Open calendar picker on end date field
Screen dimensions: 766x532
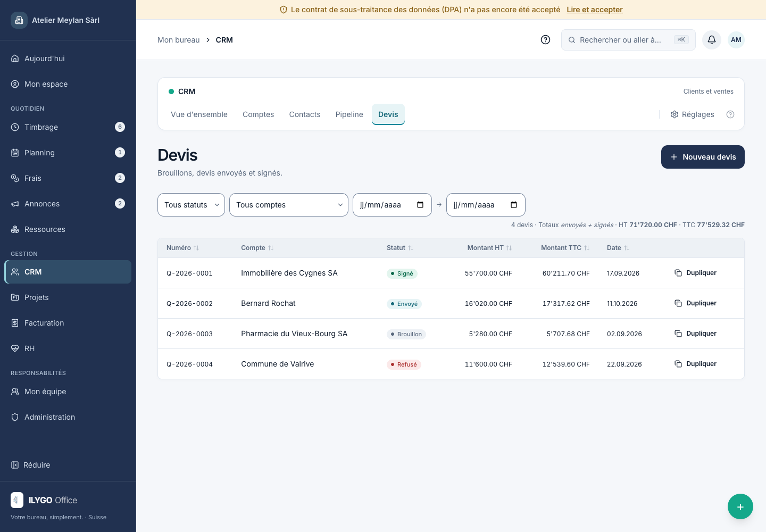[x=514, y=205]
